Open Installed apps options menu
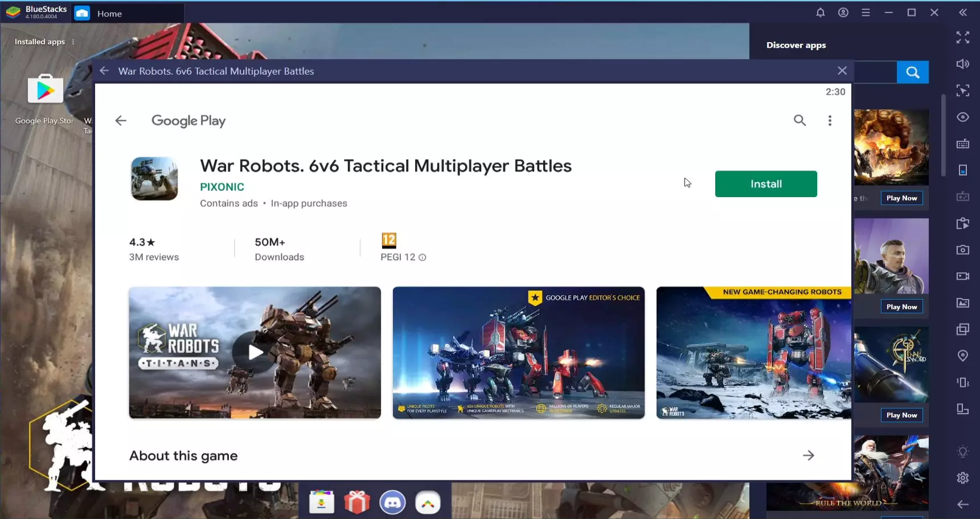The height and width of the screenshot is (519, 980). pos(73,42)
